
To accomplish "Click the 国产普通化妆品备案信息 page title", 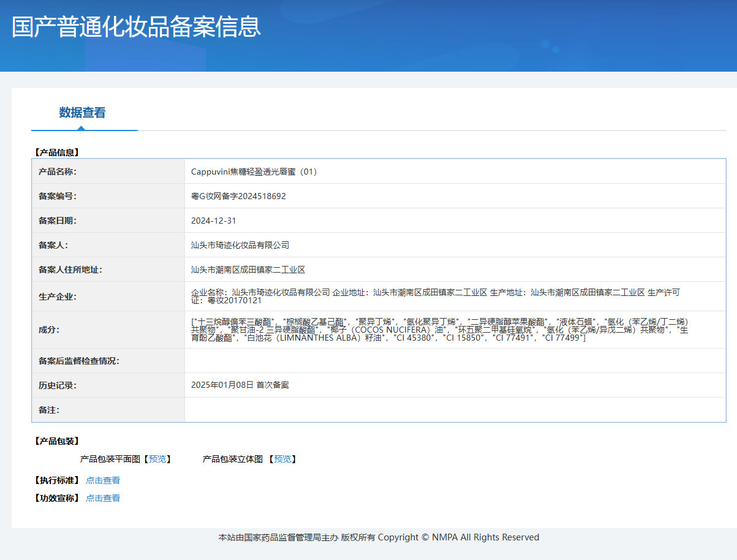I will (x=136, y=27).
